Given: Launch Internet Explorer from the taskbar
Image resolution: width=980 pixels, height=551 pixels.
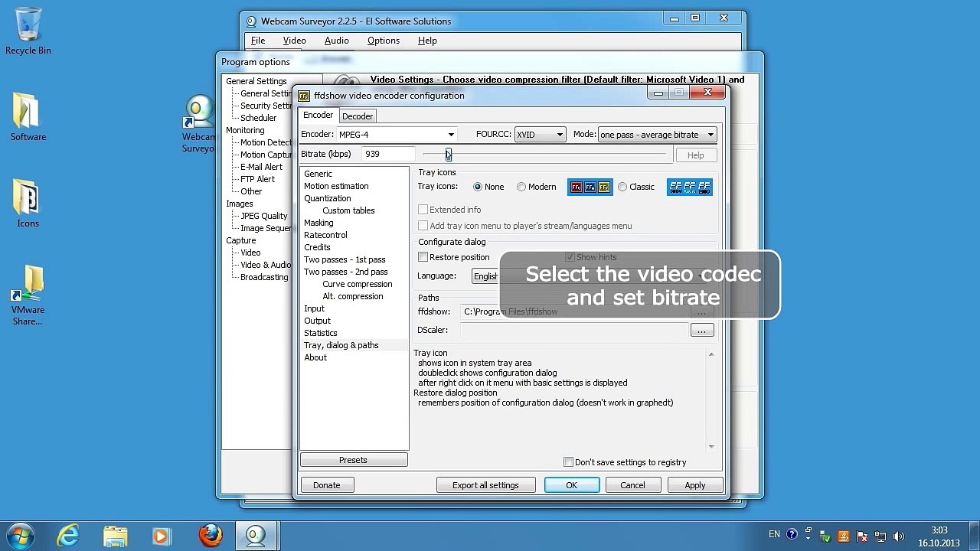Looking at the screenshot, I should 68,535.
